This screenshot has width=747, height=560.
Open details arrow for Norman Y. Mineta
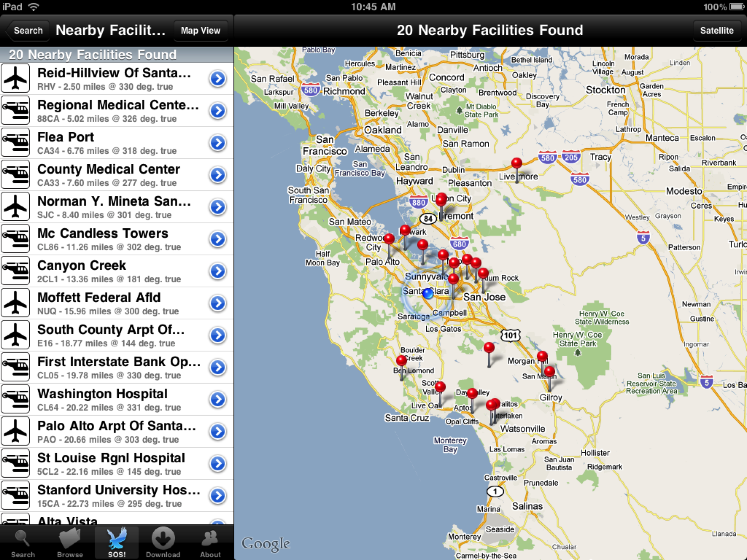click(218, 207)
